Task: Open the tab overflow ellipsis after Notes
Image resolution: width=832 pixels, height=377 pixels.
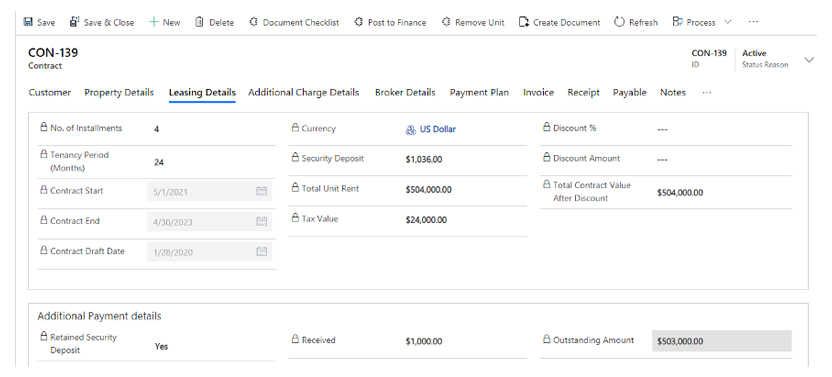Action: [x=706, y=92]
